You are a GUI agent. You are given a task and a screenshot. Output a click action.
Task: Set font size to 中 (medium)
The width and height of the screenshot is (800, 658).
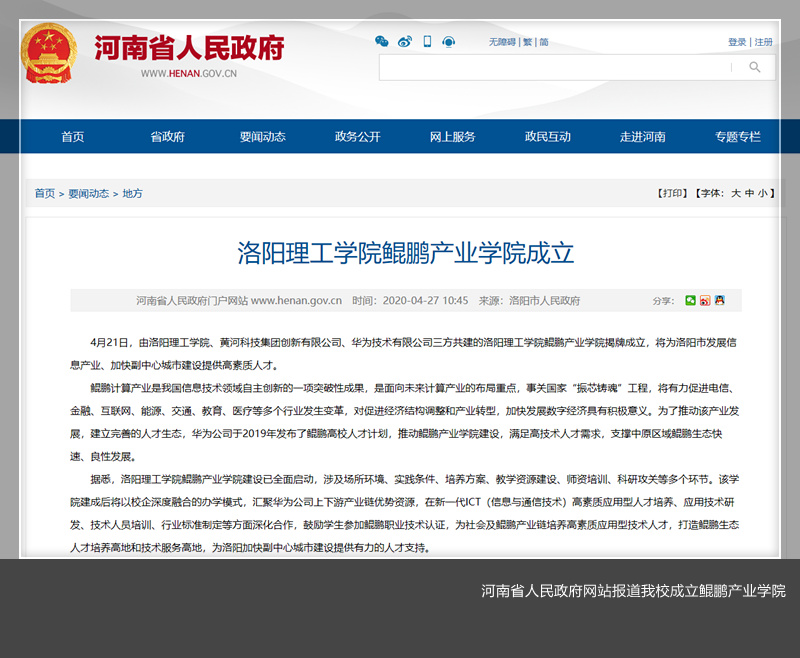click(x=750, y=193)
